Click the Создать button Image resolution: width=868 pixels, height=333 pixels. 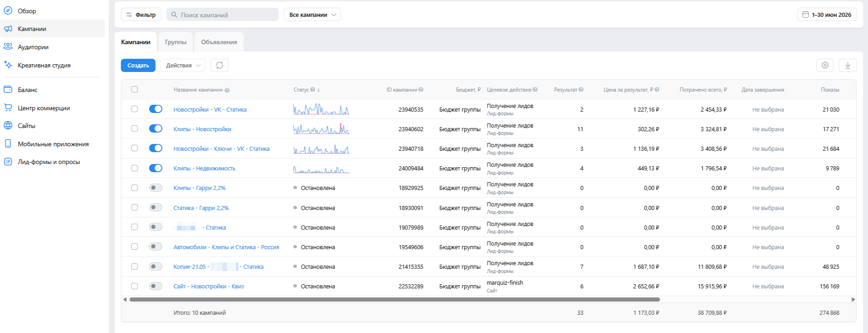click(x=138, y=65)
